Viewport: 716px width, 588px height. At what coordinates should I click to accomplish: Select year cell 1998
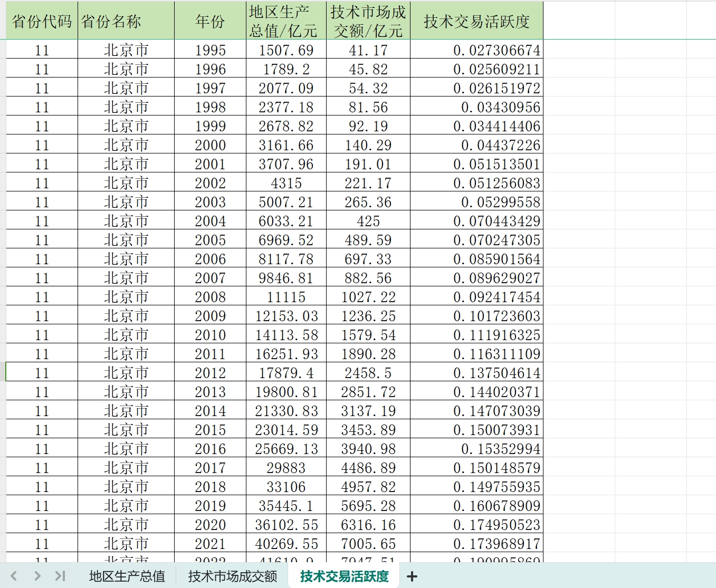tap(210, 107)
